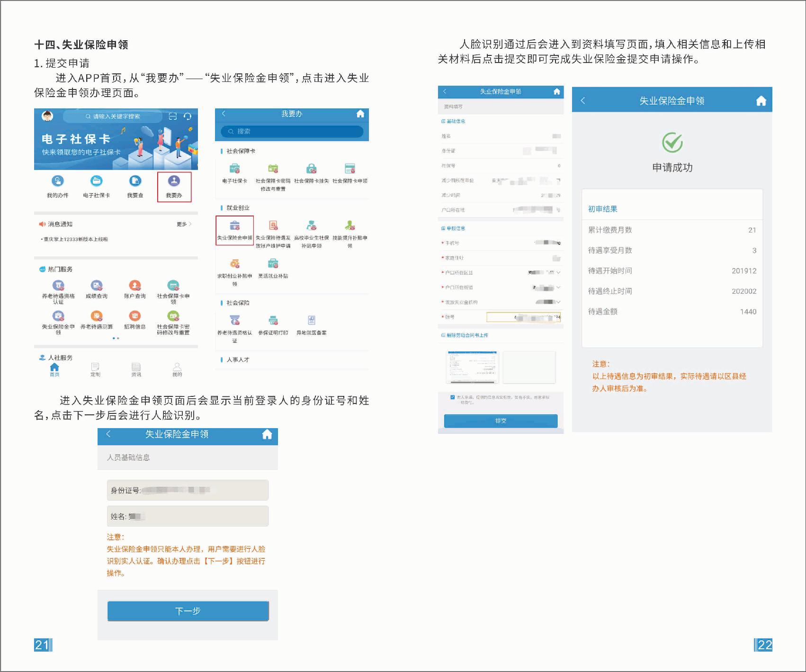Tap the 参保证明打印 printer icon
806x672 pixels.
tap(273, 321)
